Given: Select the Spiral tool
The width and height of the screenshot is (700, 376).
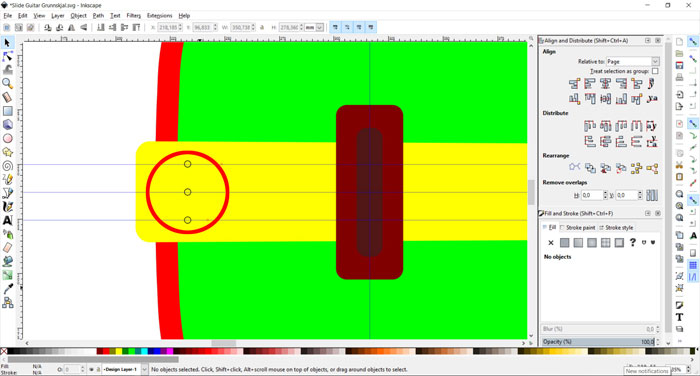Looking at the screenshot, I should (7, 166).
